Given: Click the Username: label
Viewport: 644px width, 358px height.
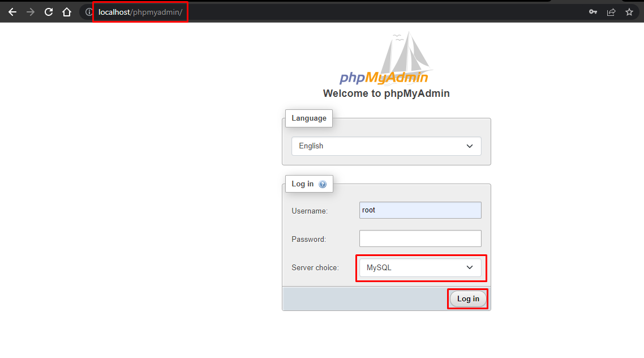Looking at the screenshot, I should (310, 211).
